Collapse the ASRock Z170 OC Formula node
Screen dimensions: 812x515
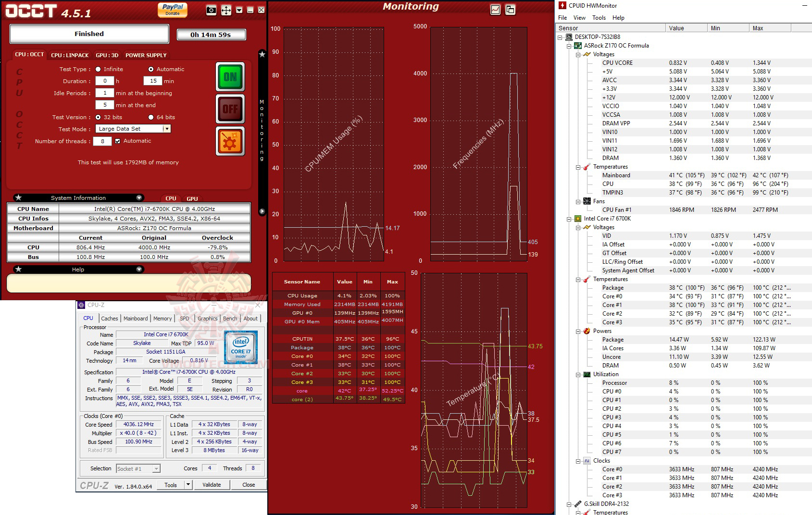569,46
